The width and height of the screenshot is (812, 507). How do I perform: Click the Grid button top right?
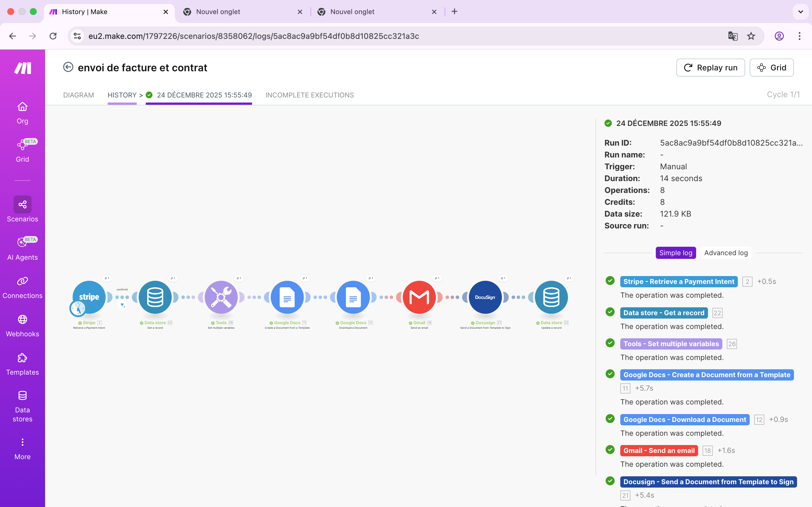tap(771, 68)
